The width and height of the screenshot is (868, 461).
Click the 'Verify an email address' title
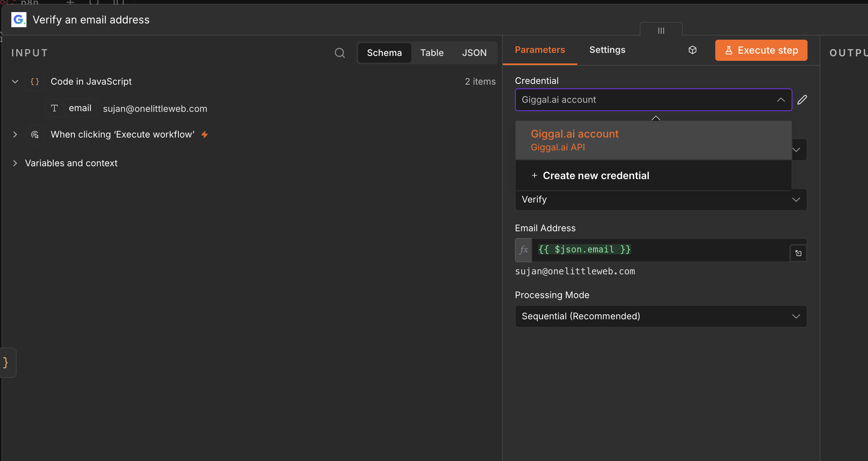(91, 20)
